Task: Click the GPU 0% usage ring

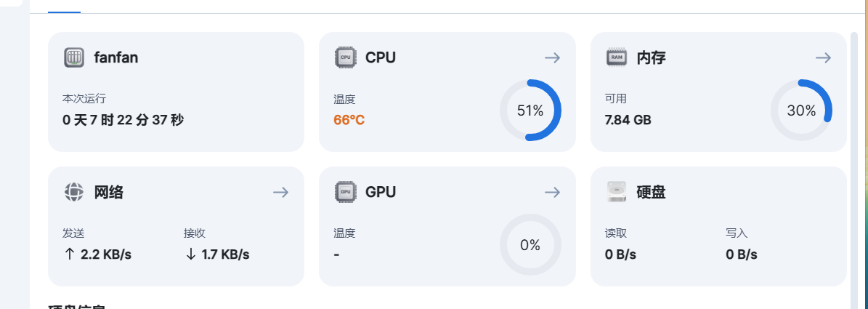Action: pyautogui.click(x=530, y=245)
